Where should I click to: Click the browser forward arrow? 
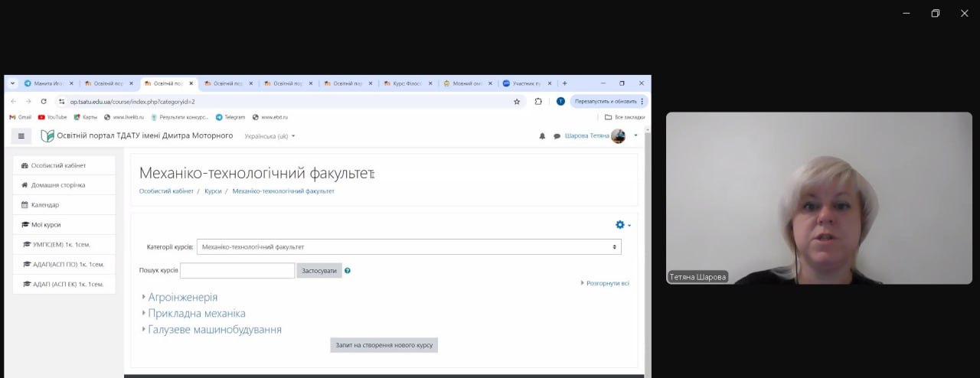click(x=28, y=101)
